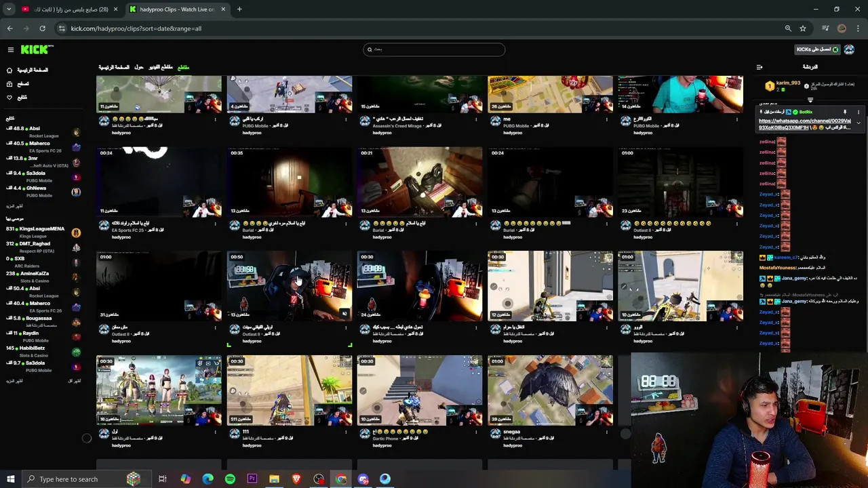Open Following (heart) in the sidebar
868x488 pixels.
click(17, 97)
